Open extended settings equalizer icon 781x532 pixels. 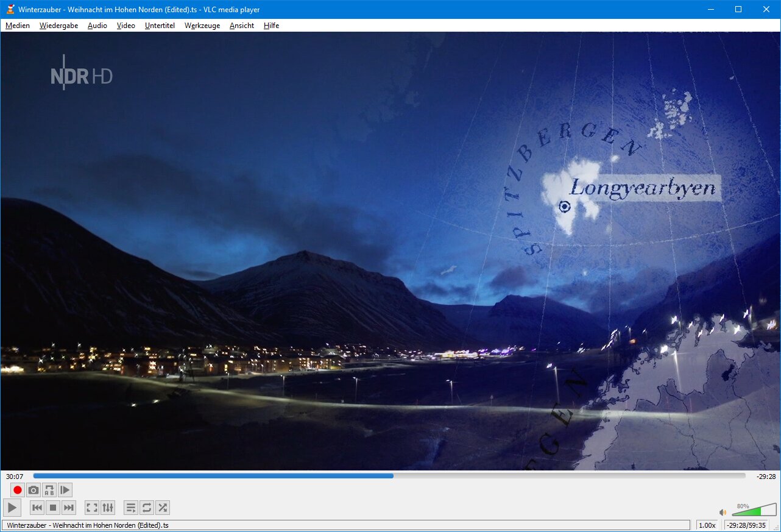point(108,508)
